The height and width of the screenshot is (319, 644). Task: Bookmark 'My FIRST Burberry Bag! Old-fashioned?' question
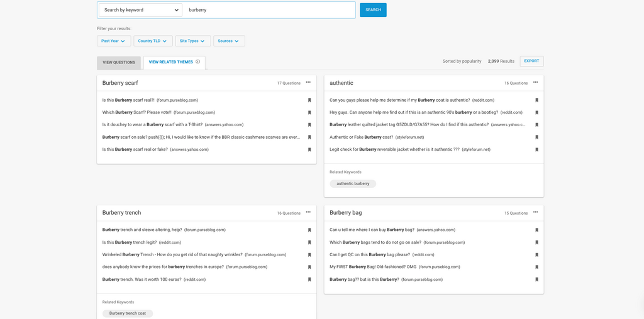click(x=536, y=268)
